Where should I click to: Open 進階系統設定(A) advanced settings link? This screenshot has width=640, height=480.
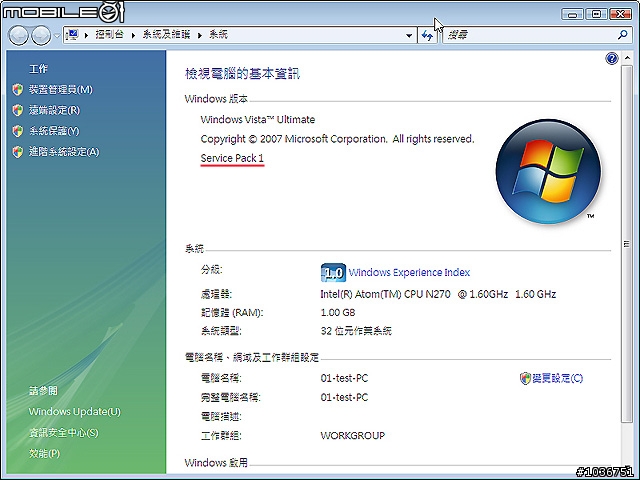pos(64,152)
